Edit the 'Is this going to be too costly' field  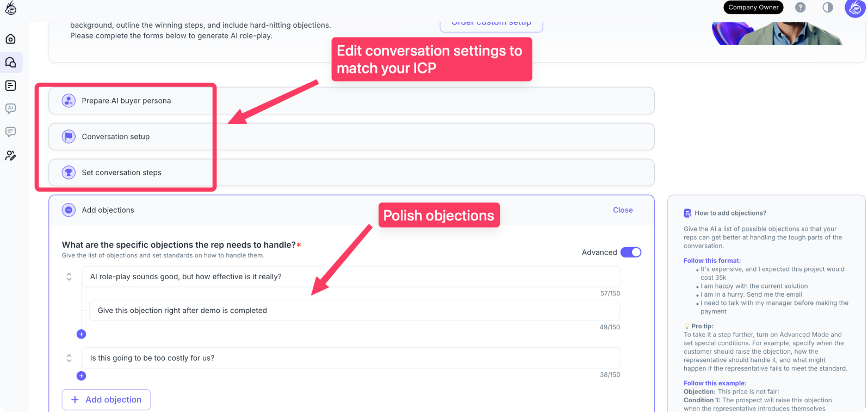pos(351,358)
